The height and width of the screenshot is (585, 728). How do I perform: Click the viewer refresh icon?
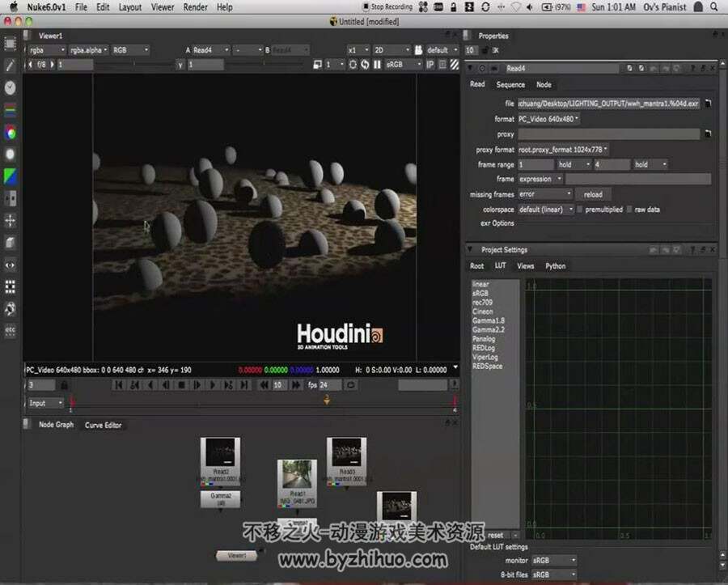(365, 65)
